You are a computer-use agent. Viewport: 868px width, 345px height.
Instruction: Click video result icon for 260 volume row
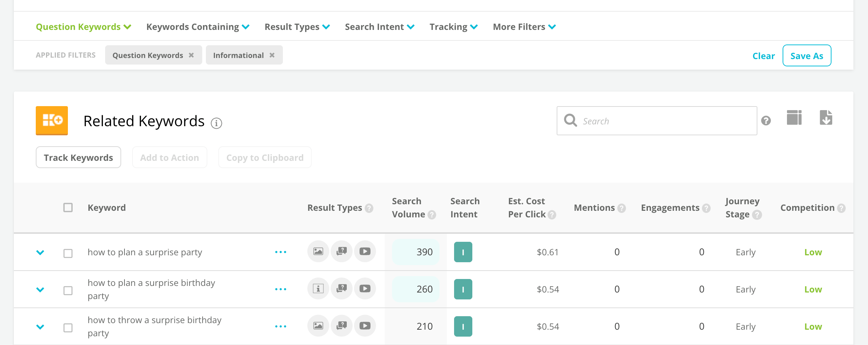coord(365,289)
